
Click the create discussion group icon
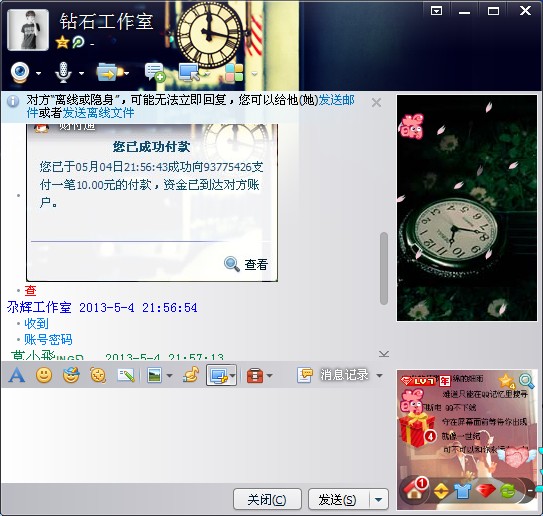pyautogui.click(x=154, y=72)
